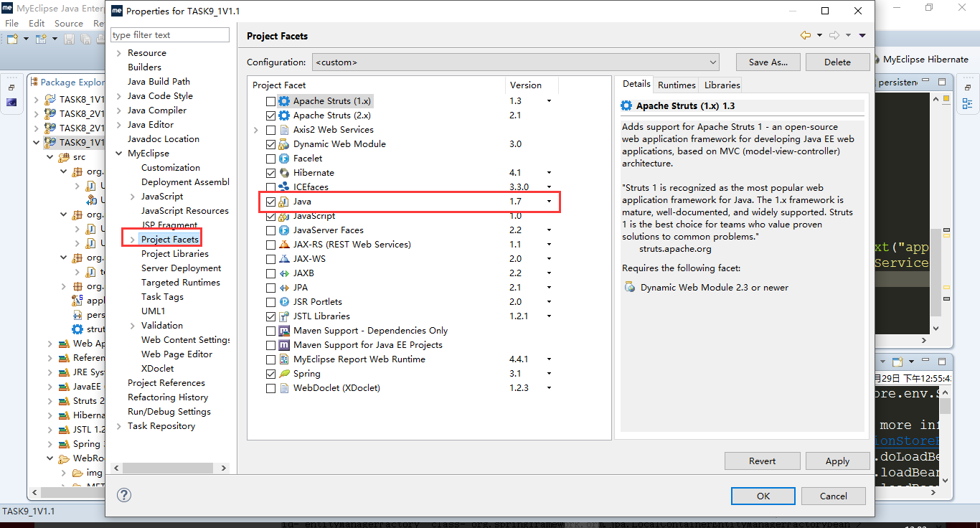The width and height of the screenshot is (980, 528).
Task: Click the Apply button
Action: [837, 461]
